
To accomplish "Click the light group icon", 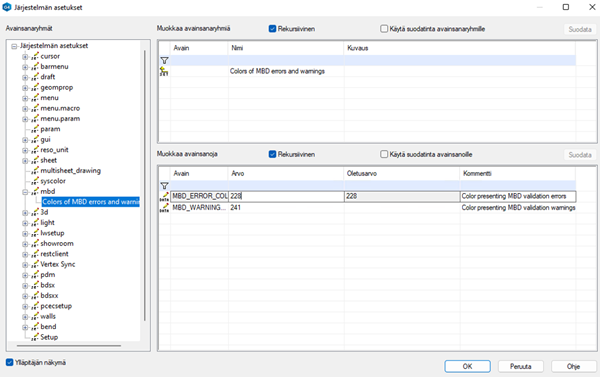I will tap(35, 223).
